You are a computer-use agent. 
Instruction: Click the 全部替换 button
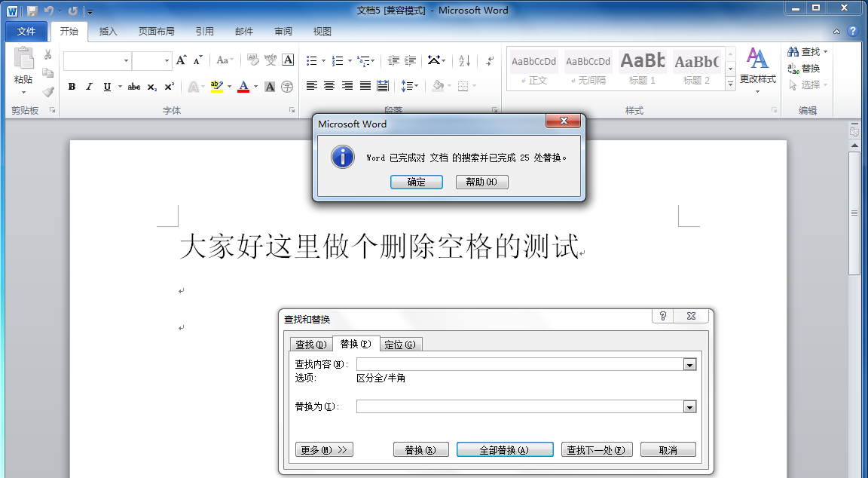coord(505,450)
